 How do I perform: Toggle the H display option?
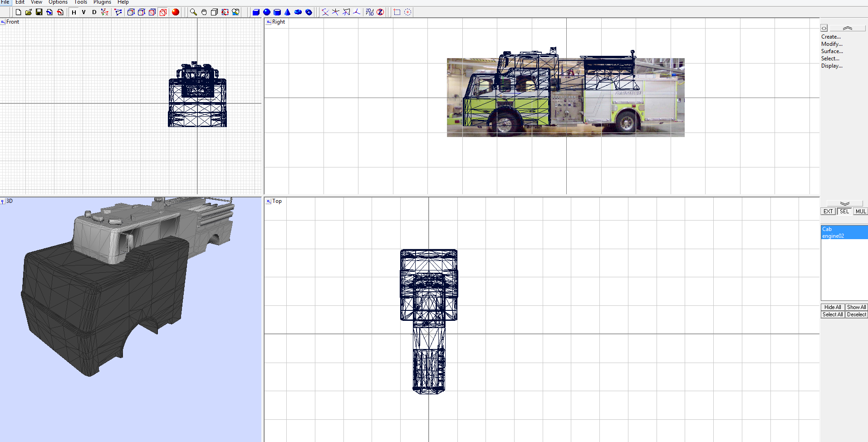point(74,12)
